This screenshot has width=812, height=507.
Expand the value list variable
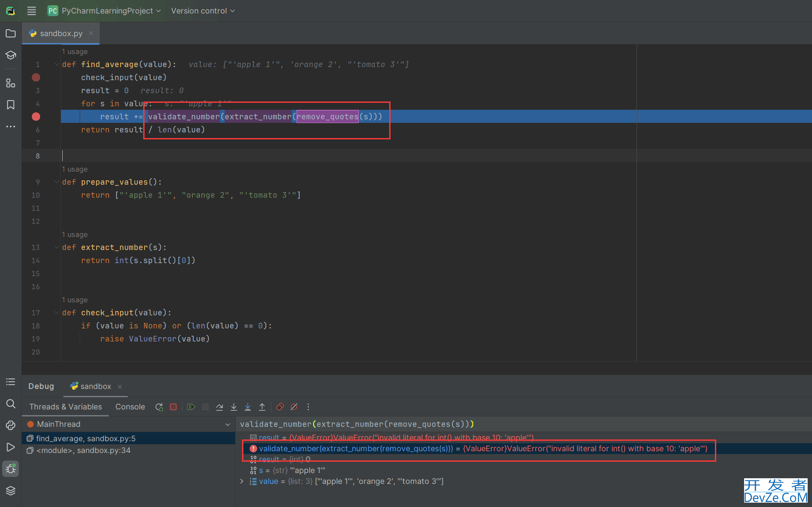pyautogui.click(x=242, y=481)
